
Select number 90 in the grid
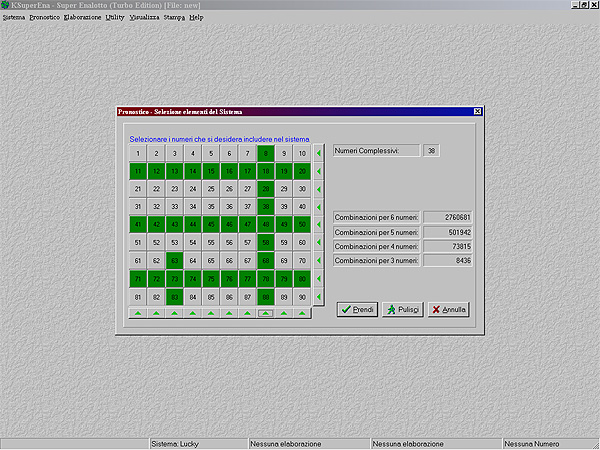click(x=302, y=297)
